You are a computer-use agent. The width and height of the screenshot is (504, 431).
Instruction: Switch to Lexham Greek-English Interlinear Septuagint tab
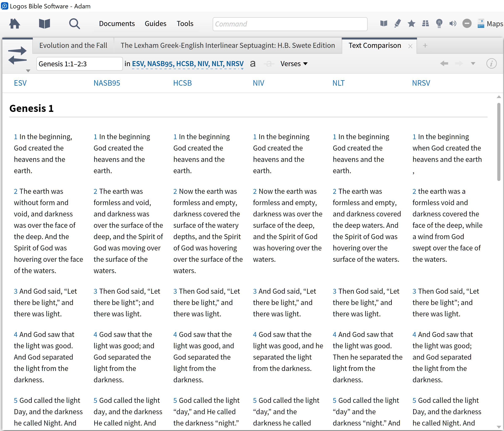[x=228, y=45]
